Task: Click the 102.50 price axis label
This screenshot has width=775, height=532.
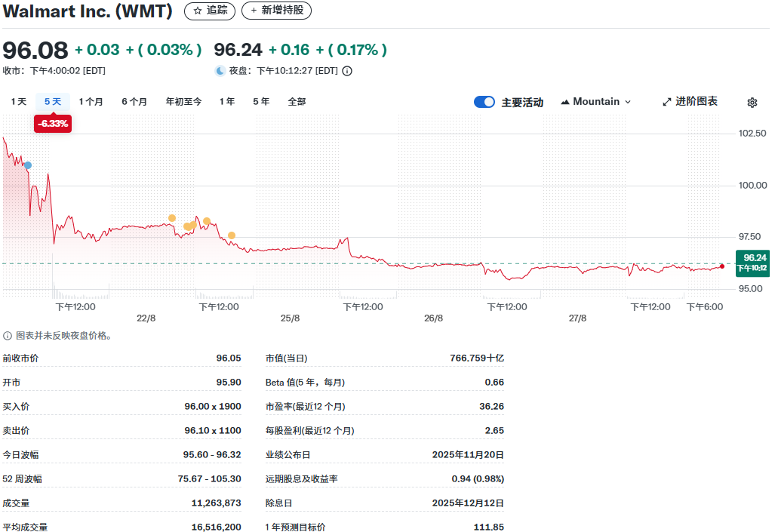Action: click(752, 134)
